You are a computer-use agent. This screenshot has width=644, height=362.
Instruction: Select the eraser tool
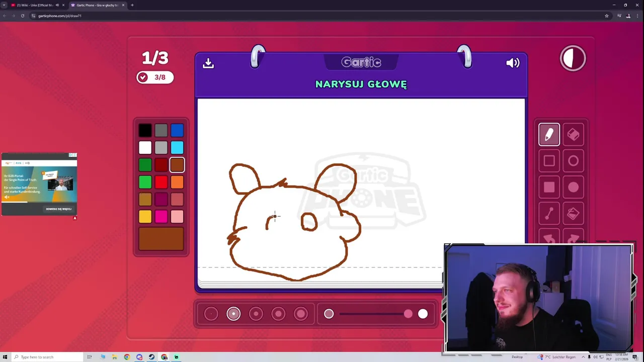(573, 135)
